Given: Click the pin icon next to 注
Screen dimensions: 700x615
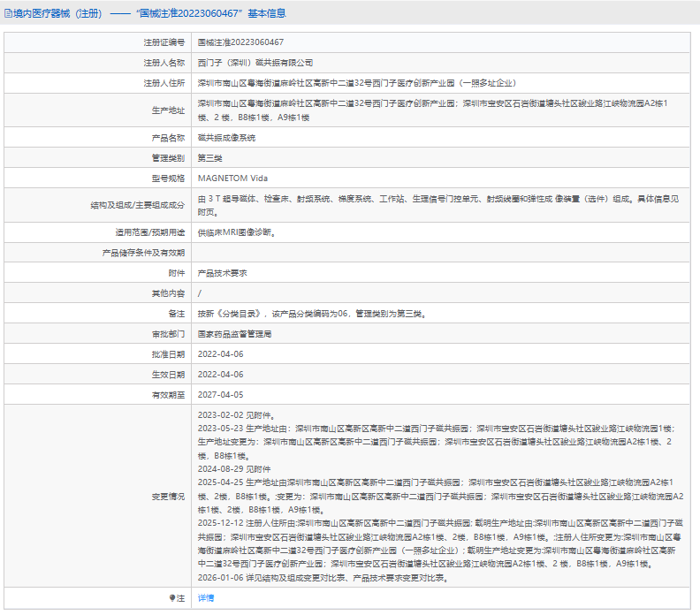Looking at the screenshot, I should coord(172,598).
